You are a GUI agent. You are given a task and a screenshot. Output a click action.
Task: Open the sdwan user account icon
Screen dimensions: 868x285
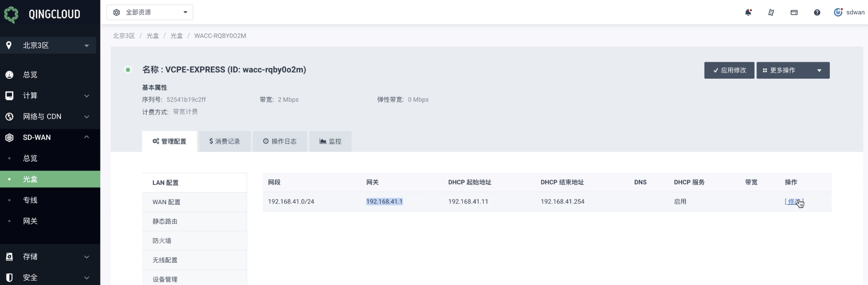(838, 12)
